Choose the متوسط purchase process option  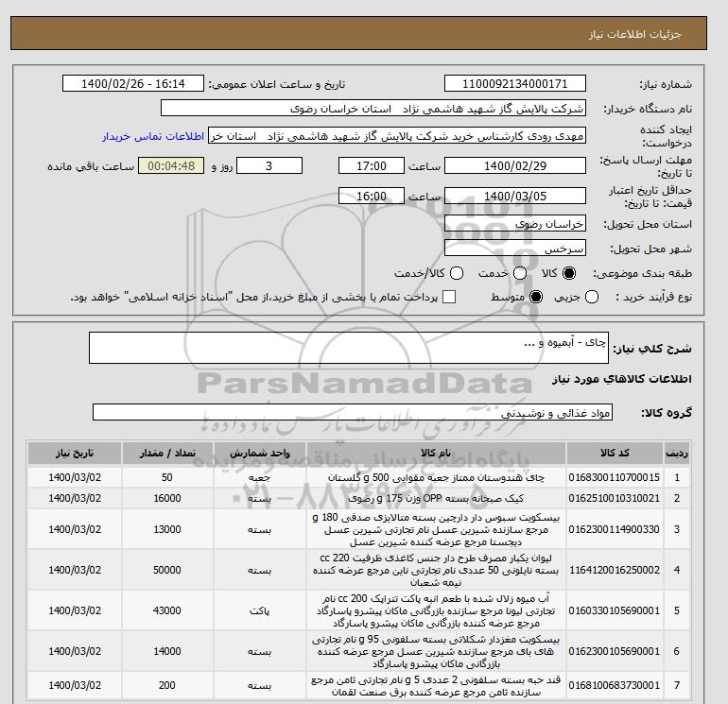point(536,297)
